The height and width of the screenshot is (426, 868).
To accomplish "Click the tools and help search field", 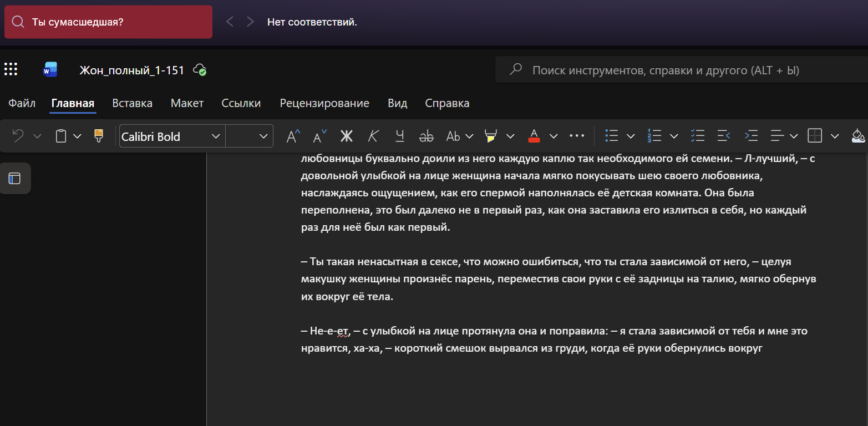I will tap(666, 70).
